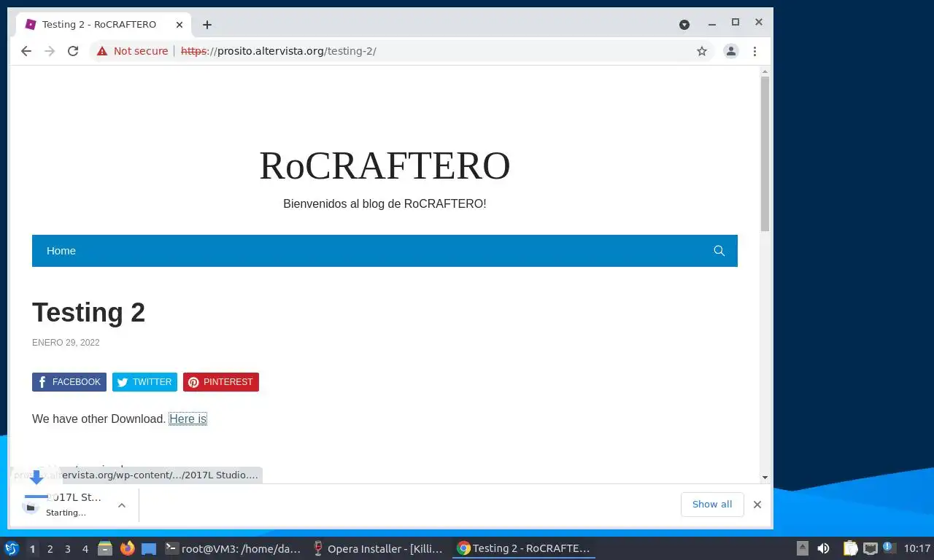Open the volume control tray icon
The image size is (934, 560).
click(823, 548)
